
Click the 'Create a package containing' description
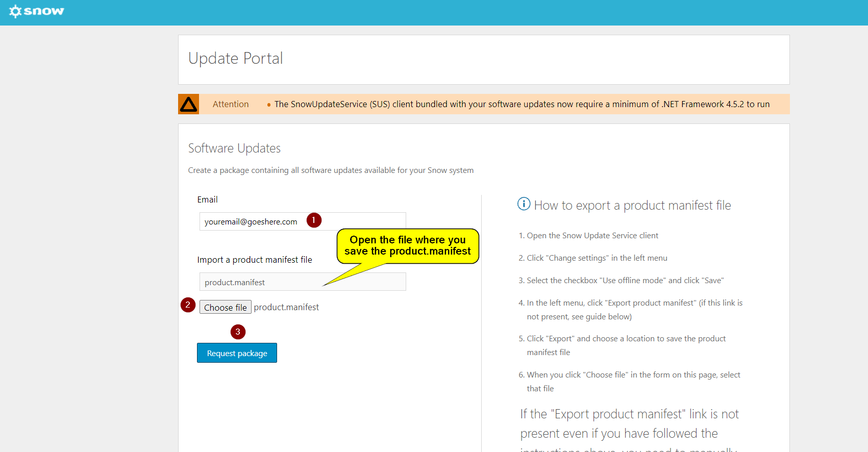tap(331, 170)
